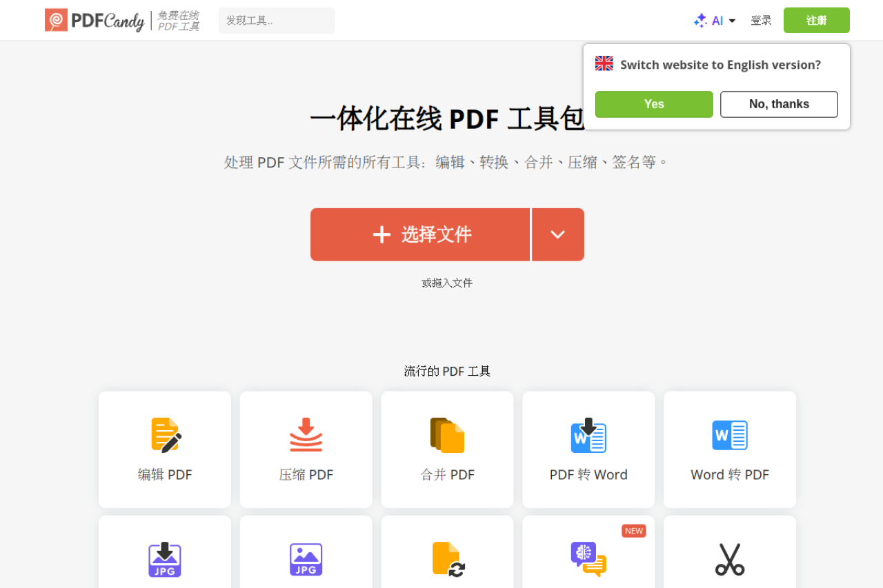Open the scissors split PDF icon

[730, 559]
